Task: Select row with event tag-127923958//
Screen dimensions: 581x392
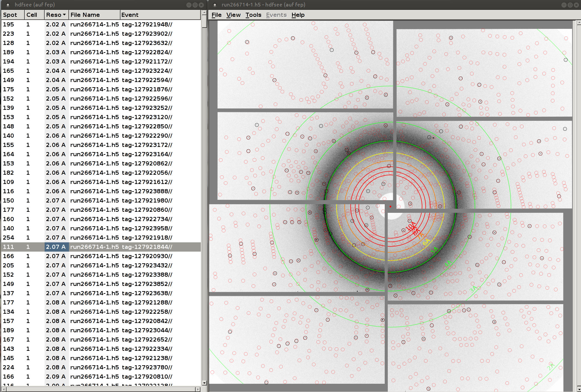Action: (x=101, y=228)
